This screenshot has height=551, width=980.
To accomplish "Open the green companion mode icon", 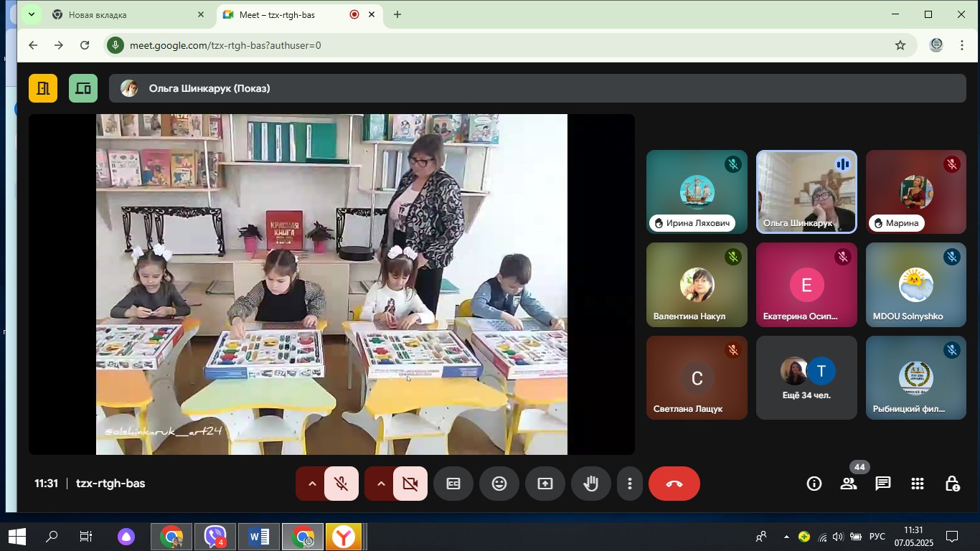I will coord(83,88).
